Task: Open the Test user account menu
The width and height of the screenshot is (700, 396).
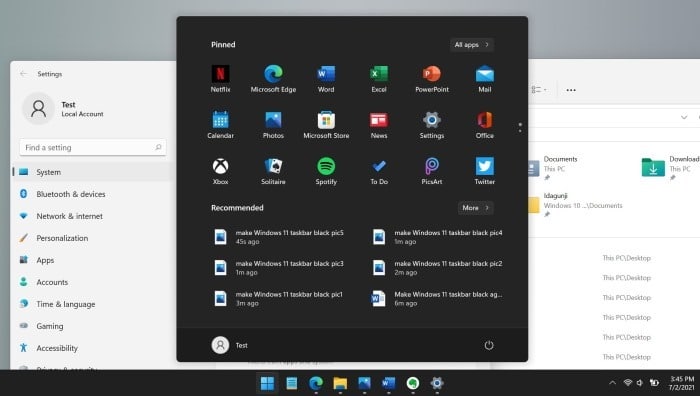Action: 229,345
